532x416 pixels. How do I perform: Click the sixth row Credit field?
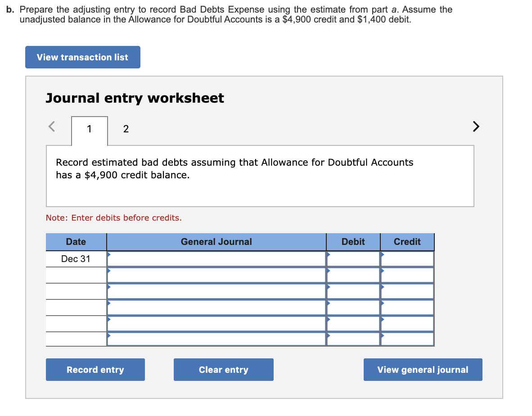407,339
